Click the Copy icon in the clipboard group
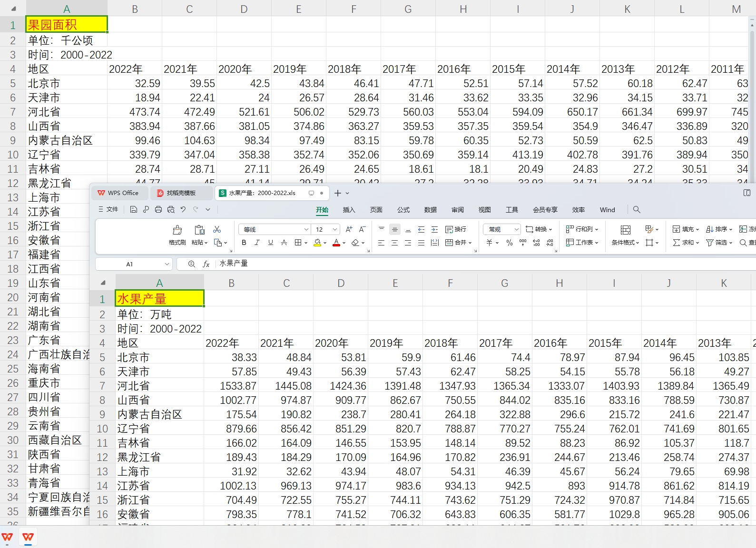This screenshot has height=548, width=756. [218, 243]
